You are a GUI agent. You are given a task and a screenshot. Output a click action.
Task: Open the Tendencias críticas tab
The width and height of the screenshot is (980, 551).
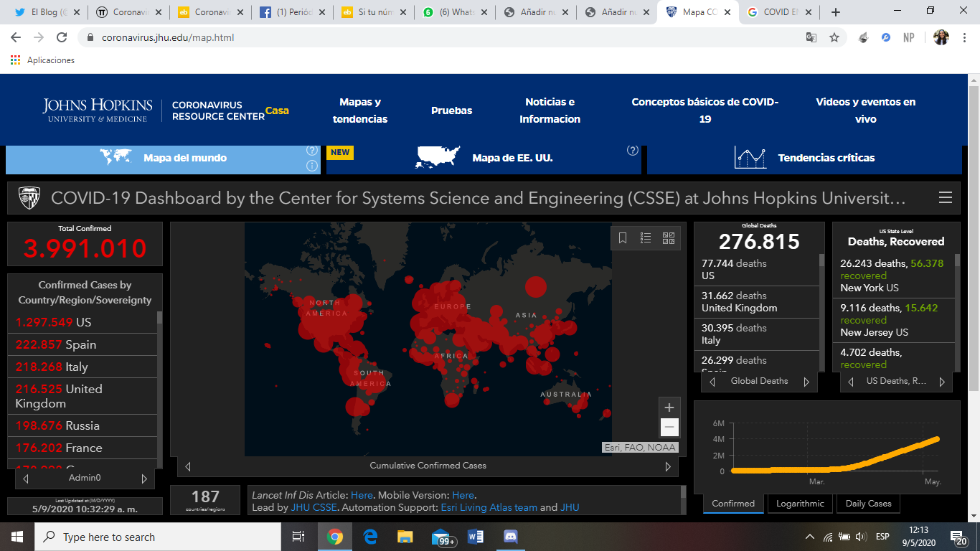click(804, 159)
